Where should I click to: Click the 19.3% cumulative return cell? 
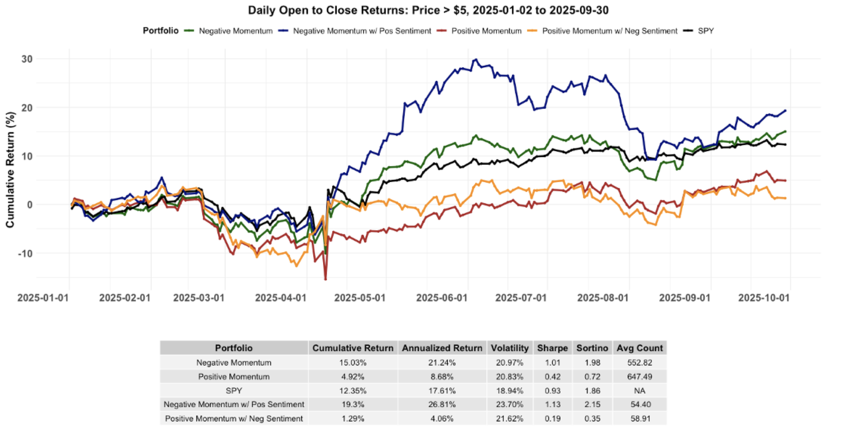click(x=353, y=404)
